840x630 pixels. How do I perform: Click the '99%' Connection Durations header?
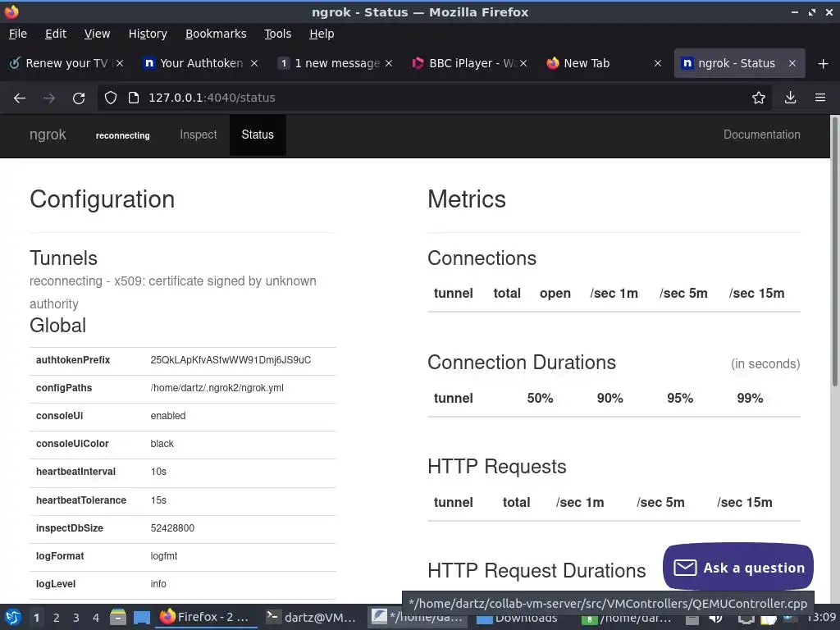750,399
